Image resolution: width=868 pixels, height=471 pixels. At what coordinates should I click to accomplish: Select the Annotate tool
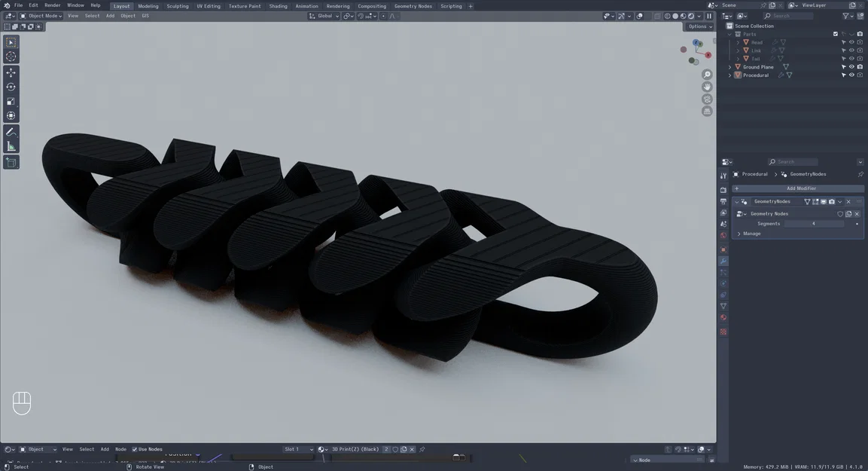(11, 131)
